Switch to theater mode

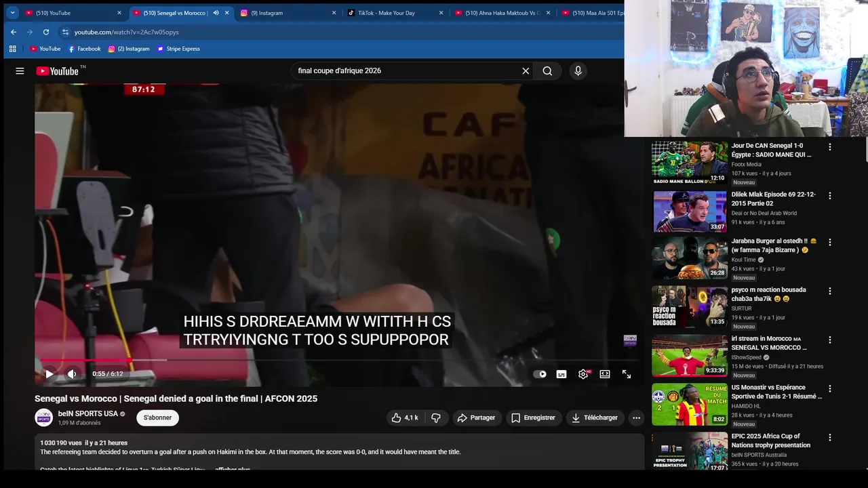[x=605, y=374]
